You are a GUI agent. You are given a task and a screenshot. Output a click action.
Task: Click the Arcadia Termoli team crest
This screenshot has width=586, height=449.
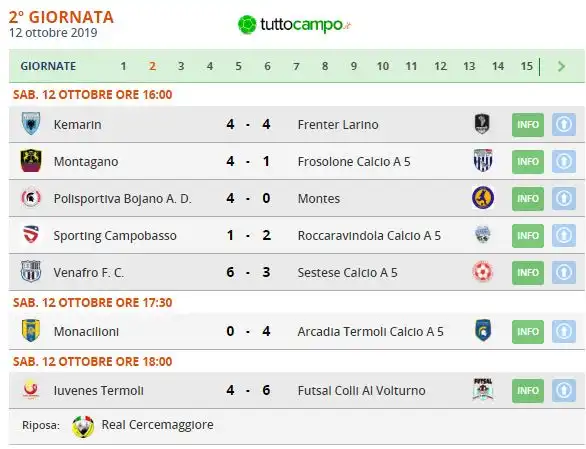483,331
